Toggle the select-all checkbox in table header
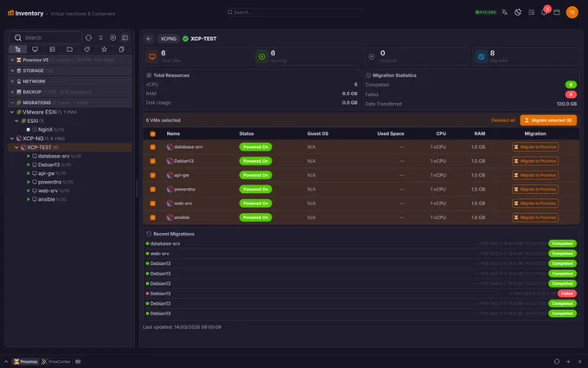This screenshot has width=588, height=368. click(x=153, y=134)
